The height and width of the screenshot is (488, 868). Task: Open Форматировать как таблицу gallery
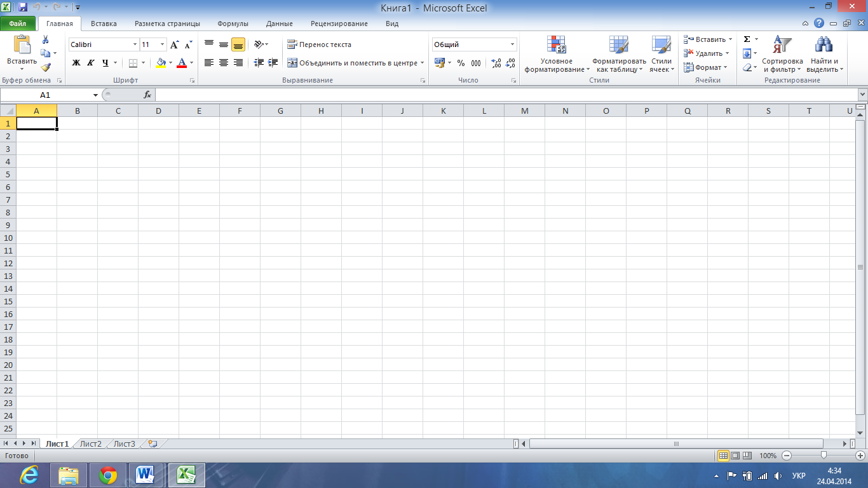[x=619, y=55]
